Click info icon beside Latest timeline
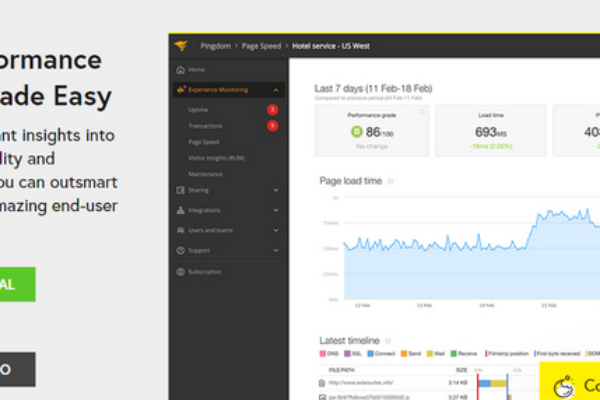600x400 pixels. (x=388, y=341)
